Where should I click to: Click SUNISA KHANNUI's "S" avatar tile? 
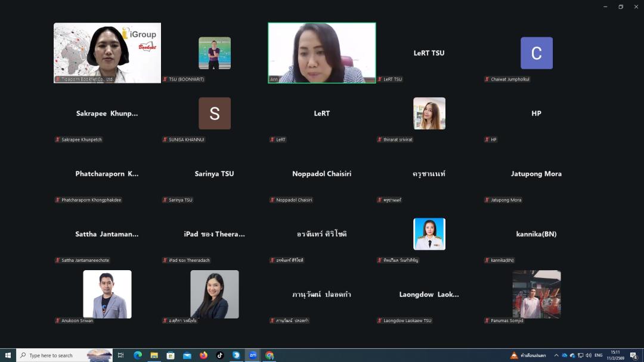(x=215, y=113)
